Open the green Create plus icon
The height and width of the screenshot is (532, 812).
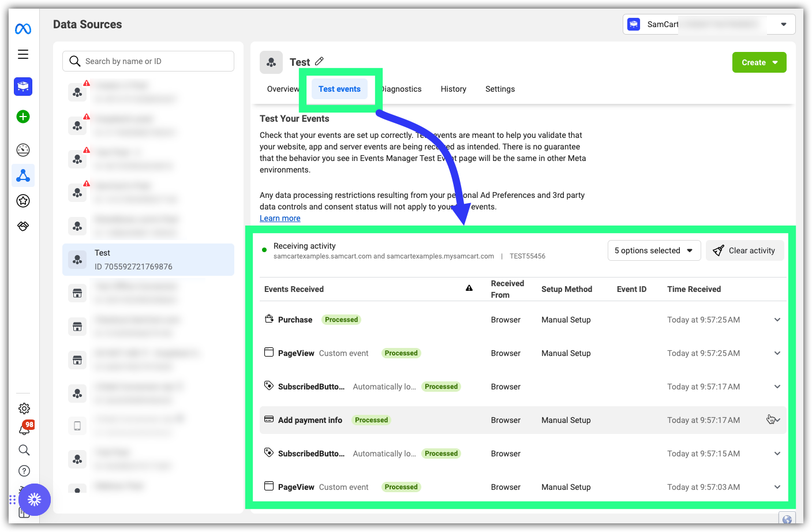(x=23, y=117)
